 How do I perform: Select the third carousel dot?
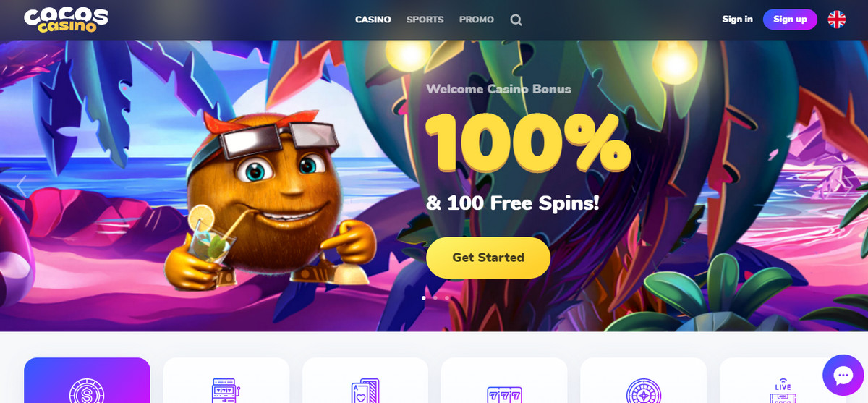447,298
